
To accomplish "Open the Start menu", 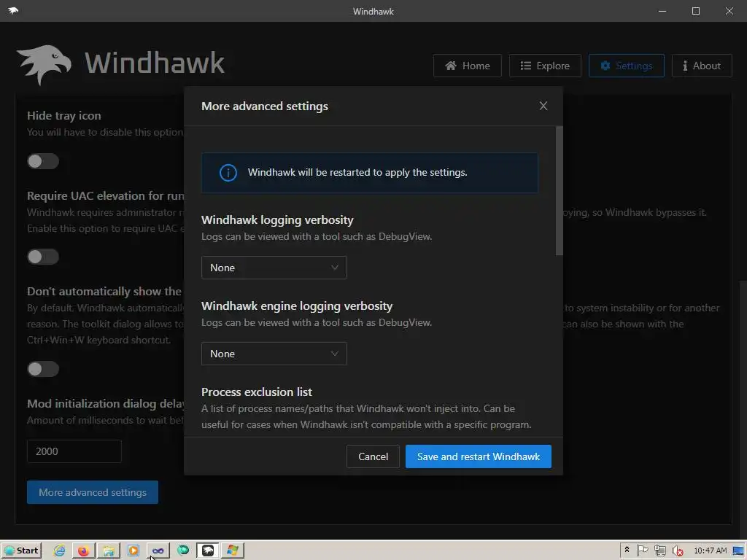I will [x=21, y=551].
